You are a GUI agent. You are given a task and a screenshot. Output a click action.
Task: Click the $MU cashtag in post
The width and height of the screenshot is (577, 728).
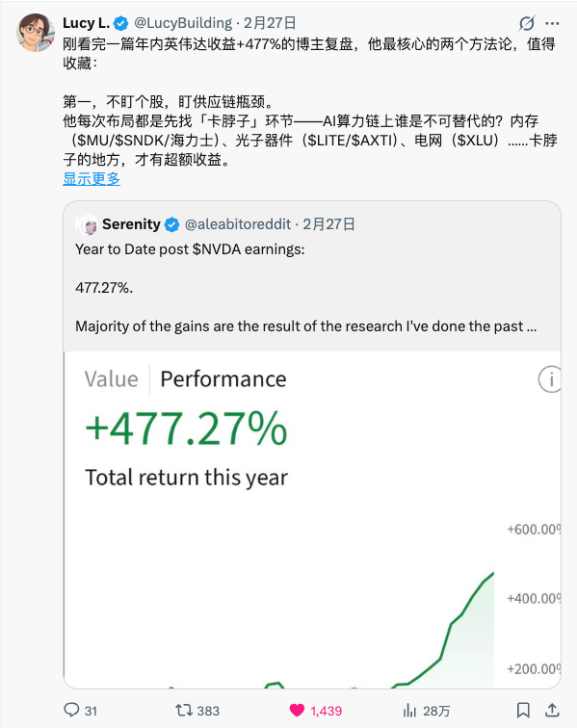[x=92, y=141]
